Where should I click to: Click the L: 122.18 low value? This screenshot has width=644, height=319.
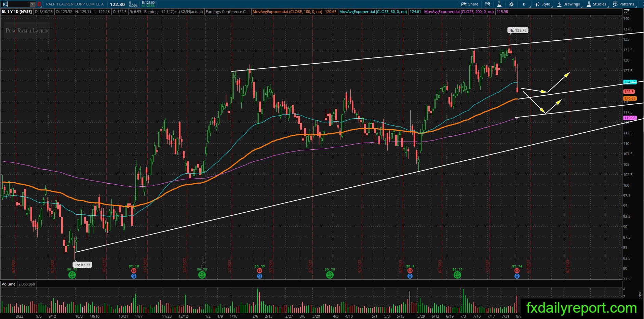point(103,12)
